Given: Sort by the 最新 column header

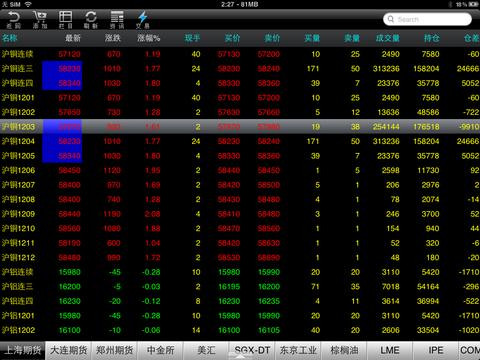Looking at the screenshot, I should point(73,38).
